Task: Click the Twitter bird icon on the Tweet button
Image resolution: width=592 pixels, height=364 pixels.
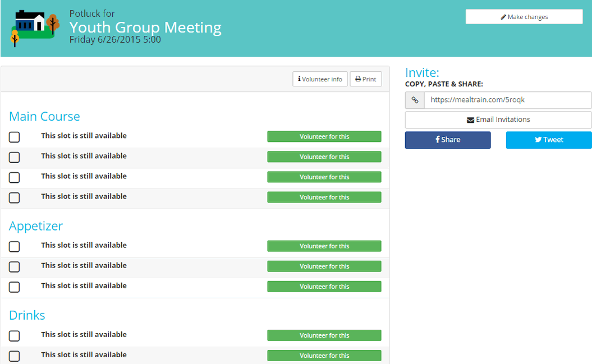Action: [537, 140]
